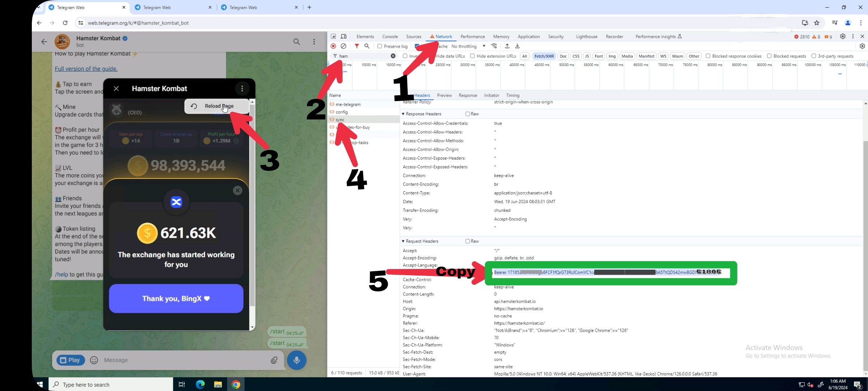Collapse the Request Headers section

click(x=403, y=241)
